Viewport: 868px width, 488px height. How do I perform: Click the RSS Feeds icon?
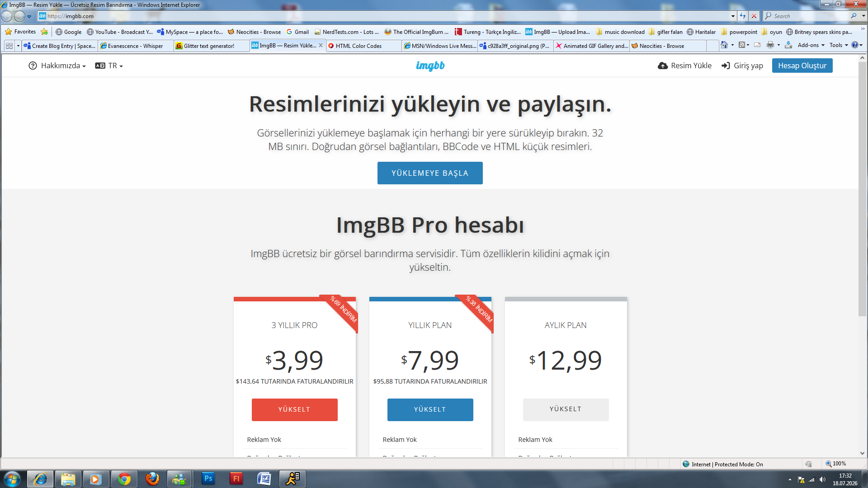click(742, 45)
